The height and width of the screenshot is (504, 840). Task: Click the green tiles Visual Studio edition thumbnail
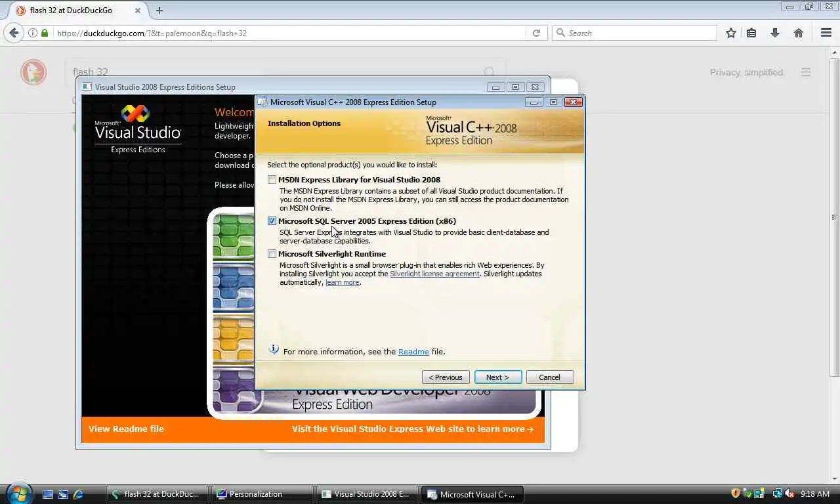point(233,236)
